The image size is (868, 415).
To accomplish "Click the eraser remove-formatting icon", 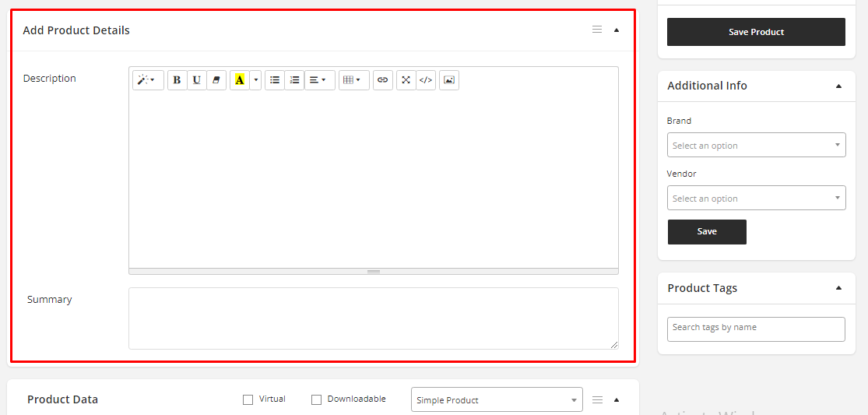I will tap(216, 80).
